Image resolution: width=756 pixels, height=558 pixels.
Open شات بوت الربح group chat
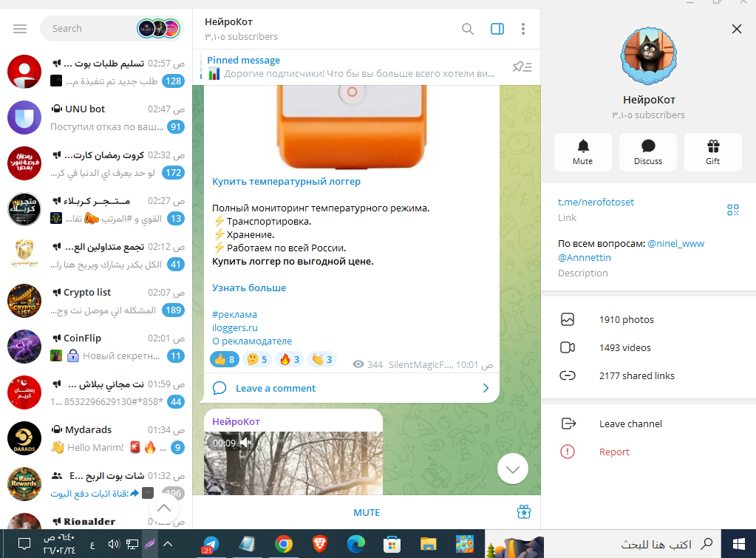(96, 484)
